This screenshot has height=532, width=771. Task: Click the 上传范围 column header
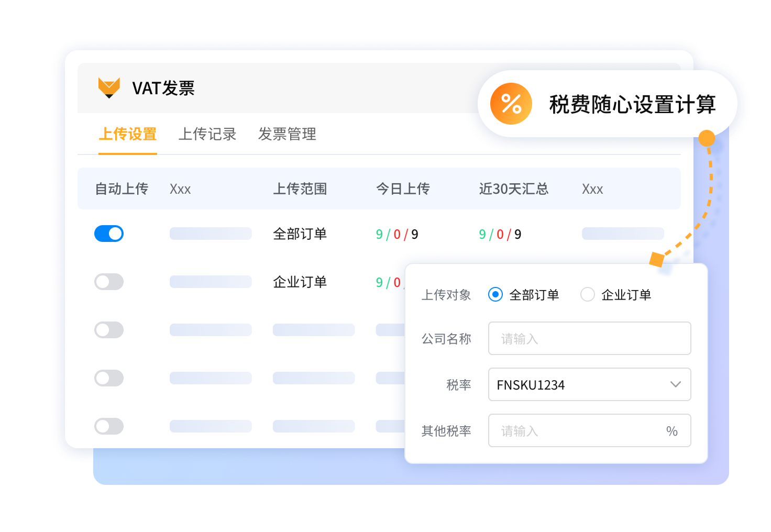point(300,189)
